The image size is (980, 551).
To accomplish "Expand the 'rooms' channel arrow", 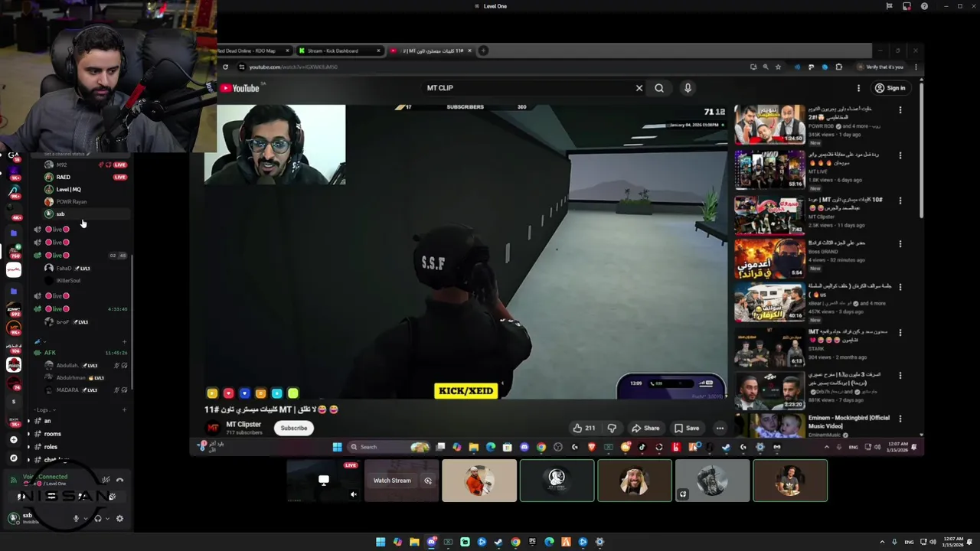I will [x=28, y=434].
